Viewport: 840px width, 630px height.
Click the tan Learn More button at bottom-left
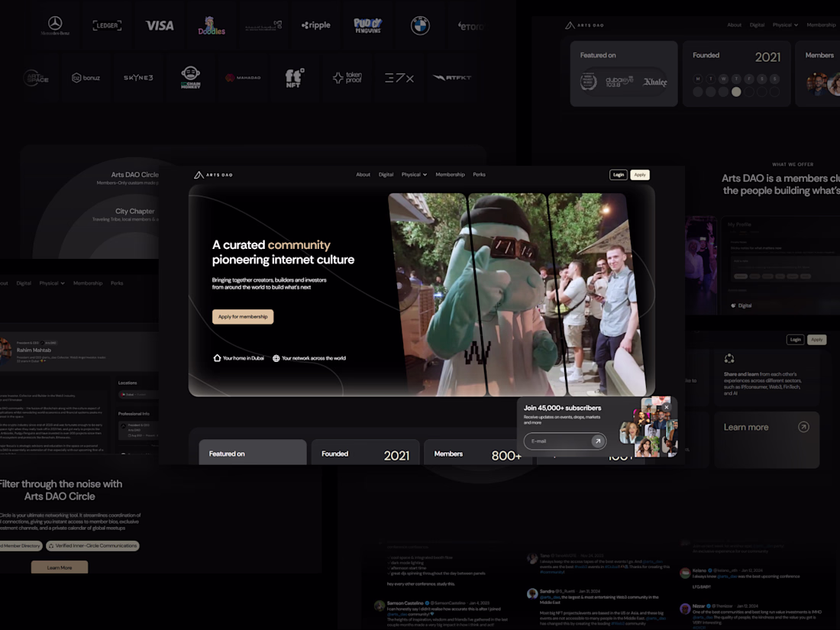[x=60, y=567]
